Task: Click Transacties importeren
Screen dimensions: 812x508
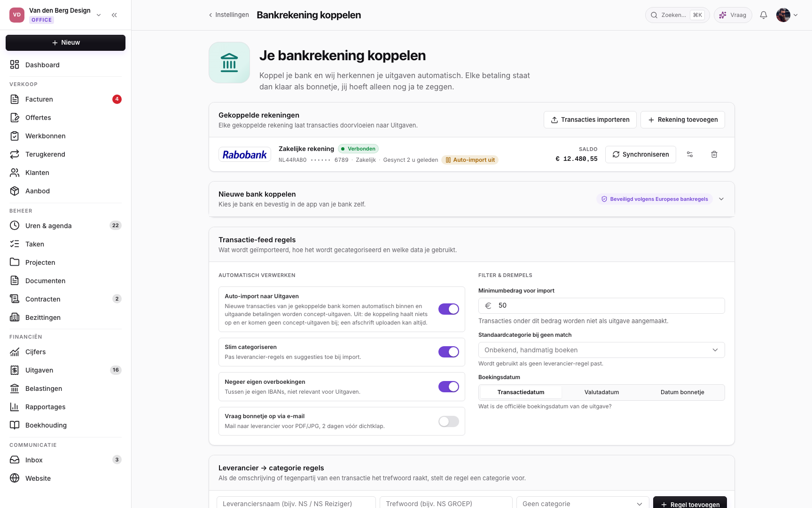Action: coord(590,120)
